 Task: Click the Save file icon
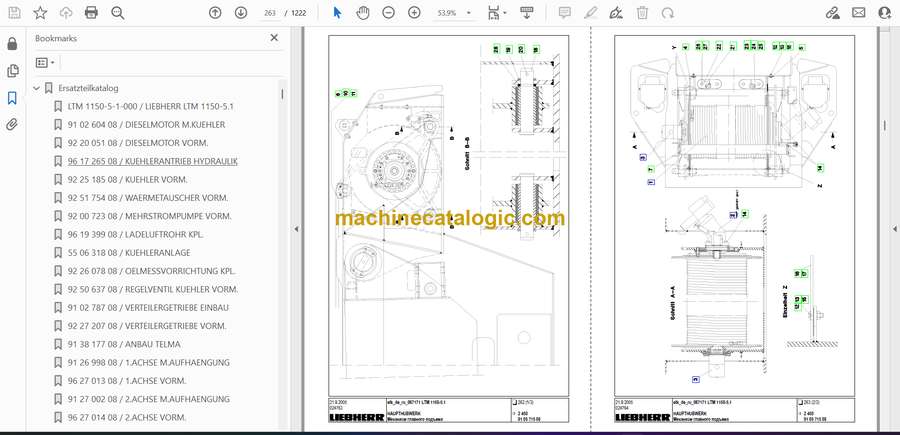pyautogui.click(x=14, y=13)
